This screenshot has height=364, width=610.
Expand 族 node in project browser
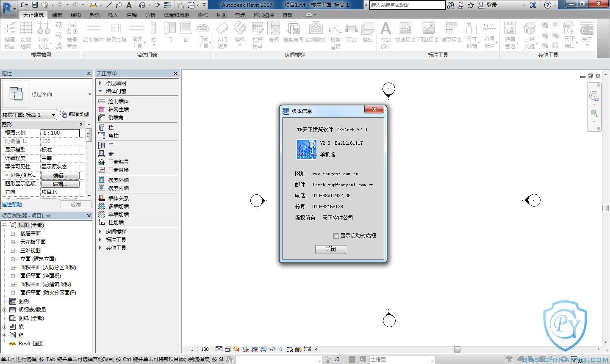click(5, 327)
